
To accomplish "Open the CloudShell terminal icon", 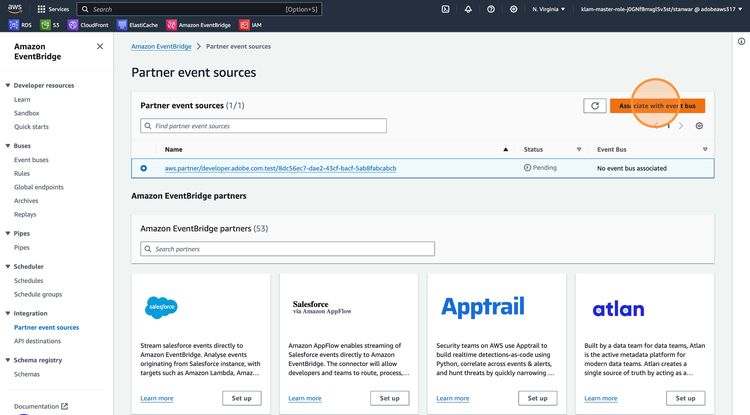I will point(445,9).
